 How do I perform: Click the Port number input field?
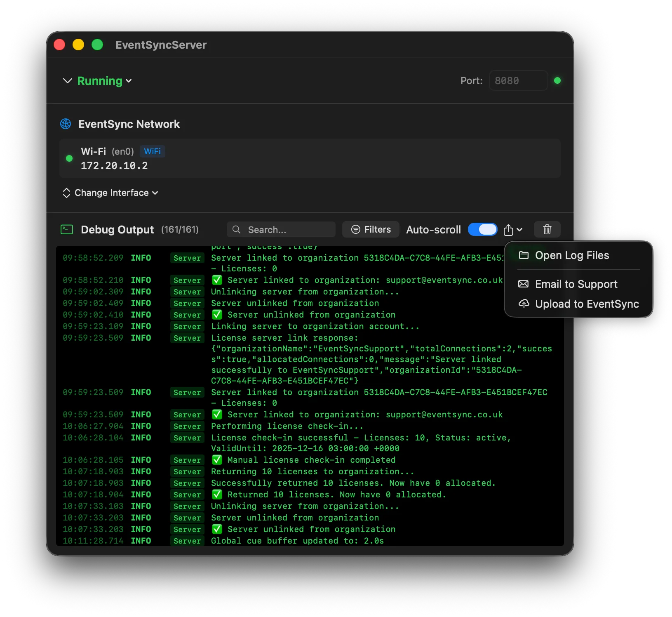518,80
